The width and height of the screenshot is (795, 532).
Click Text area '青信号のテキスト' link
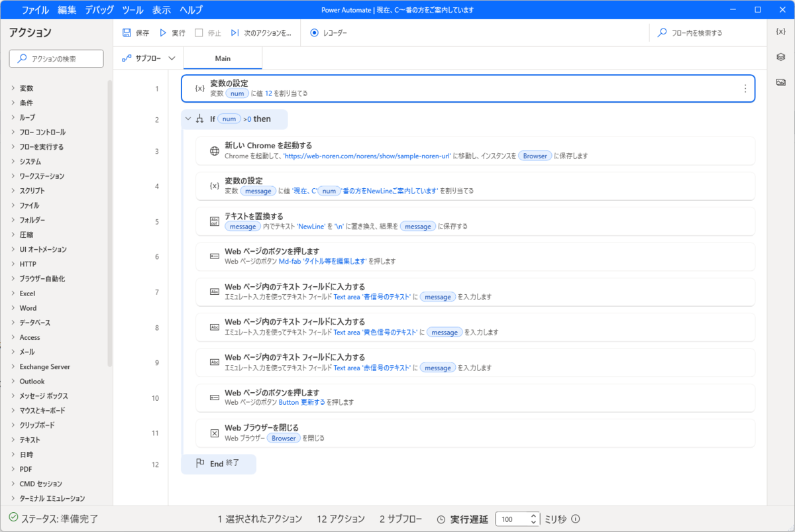click(x=372, y=297)
